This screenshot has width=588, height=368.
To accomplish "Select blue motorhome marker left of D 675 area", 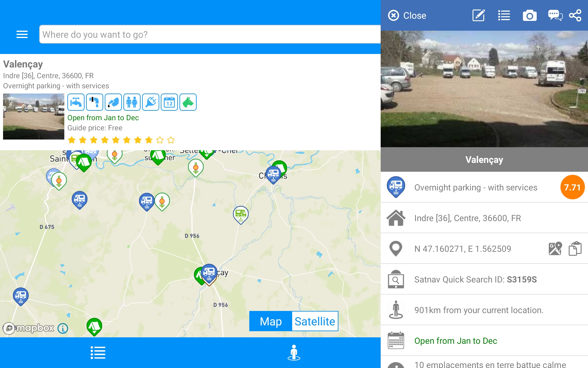I will coord(80,200).
